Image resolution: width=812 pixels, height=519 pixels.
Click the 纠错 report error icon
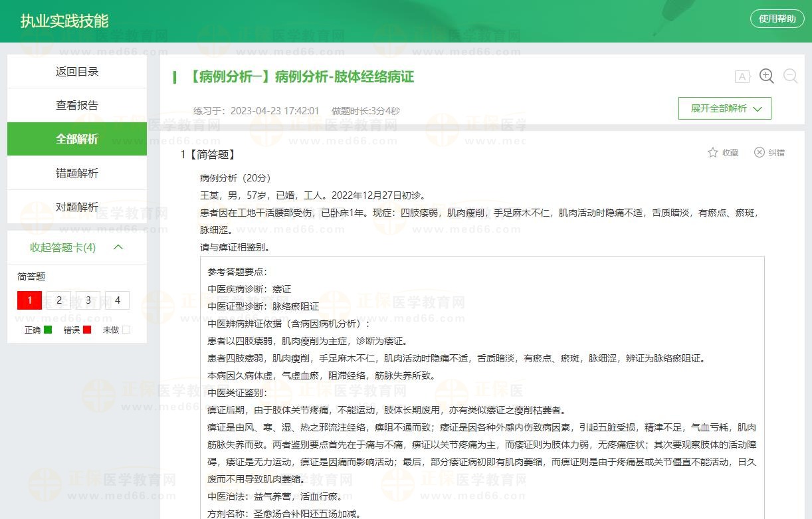[760, 153]
